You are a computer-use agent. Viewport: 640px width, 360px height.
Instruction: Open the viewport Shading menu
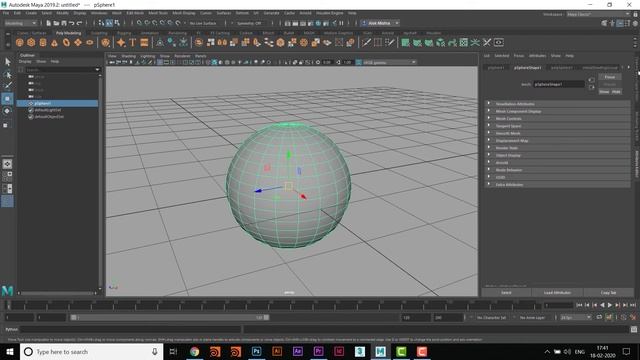(x=129, y=56)
